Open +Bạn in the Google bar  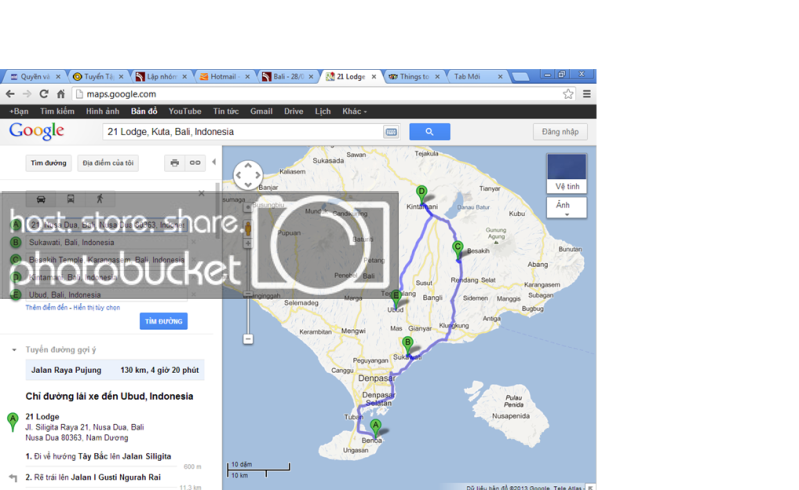pos(19,111)
